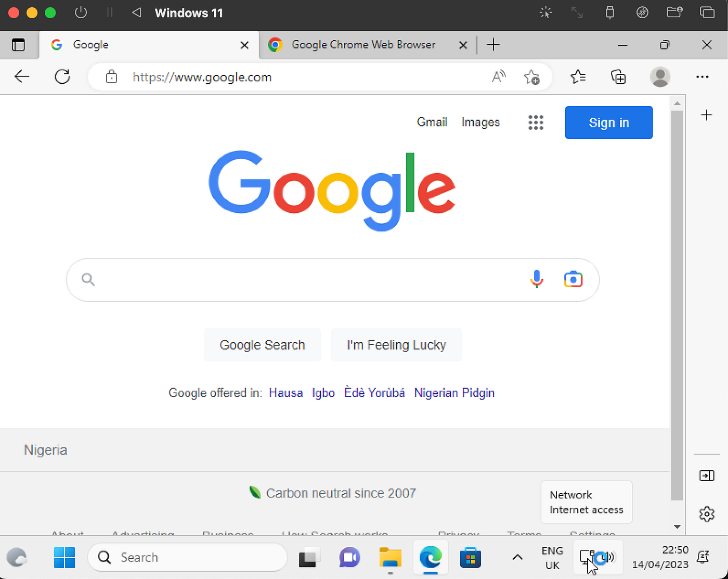Open the Gmail link
The image size is (728, 579).
tap(432, 122)
